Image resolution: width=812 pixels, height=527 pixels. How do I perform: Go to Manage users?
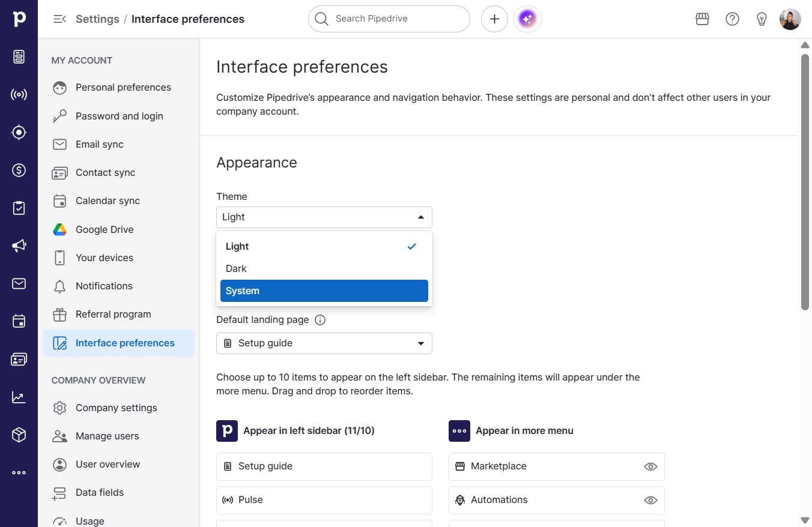click(x=119, y=436)
